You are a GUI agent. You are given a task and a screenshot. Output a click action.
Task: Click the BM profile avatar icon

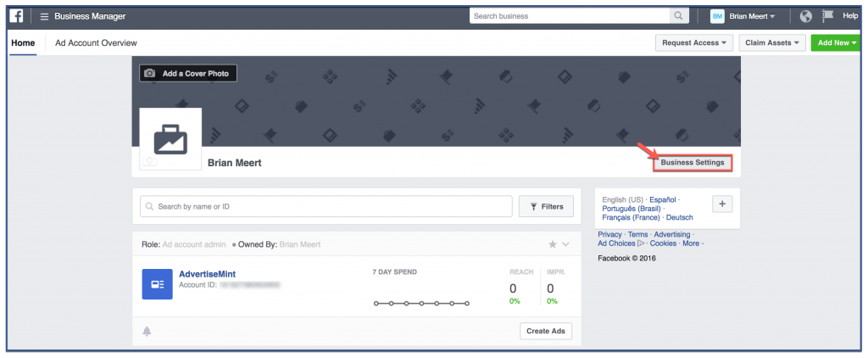click(717, 17)
